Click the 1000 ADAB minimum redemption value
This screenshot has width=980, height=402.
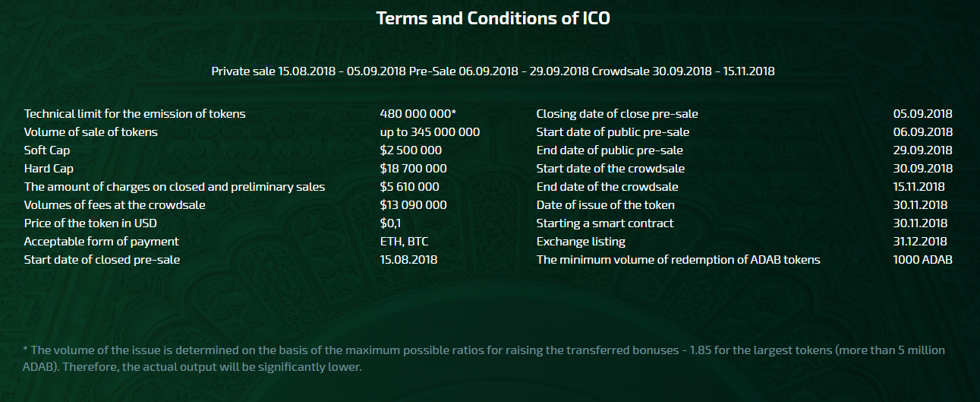coord(922,260)
